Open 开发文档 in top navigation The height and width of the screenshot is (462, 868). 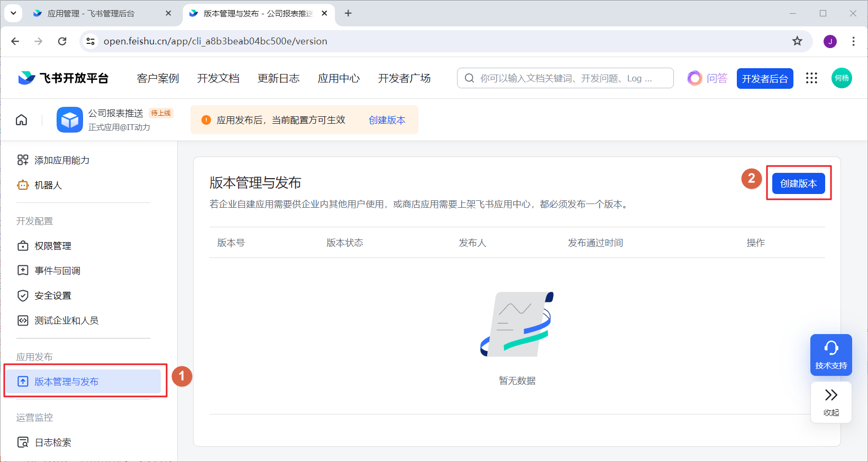tap(218, 78)
